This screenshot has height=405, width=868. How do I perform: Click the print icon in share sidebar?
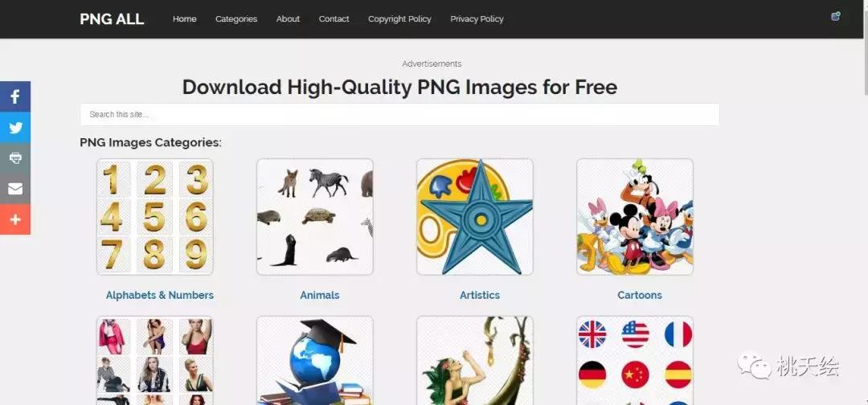click(15, 158)
